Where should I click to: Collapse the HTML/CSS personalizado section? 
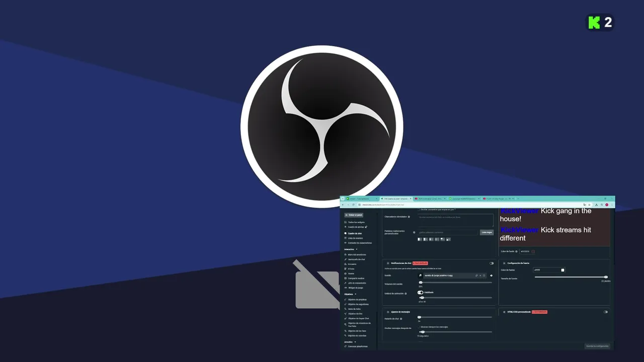coord(504,312)
